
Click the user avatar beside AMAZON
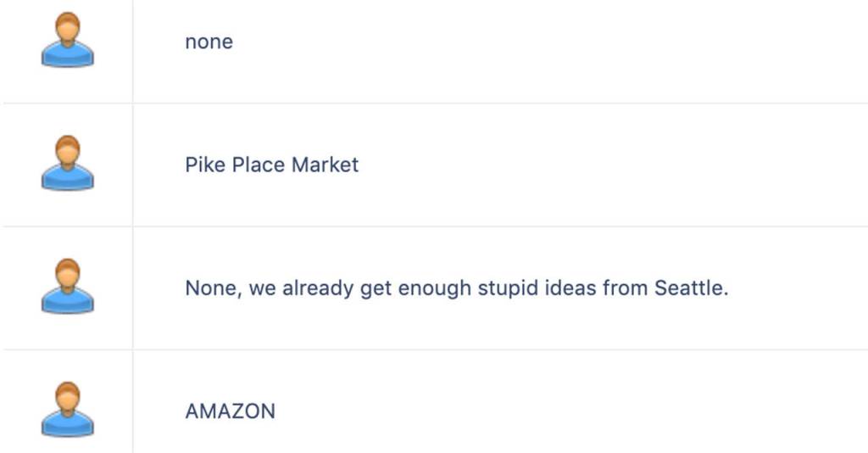(x=67, y=411)
